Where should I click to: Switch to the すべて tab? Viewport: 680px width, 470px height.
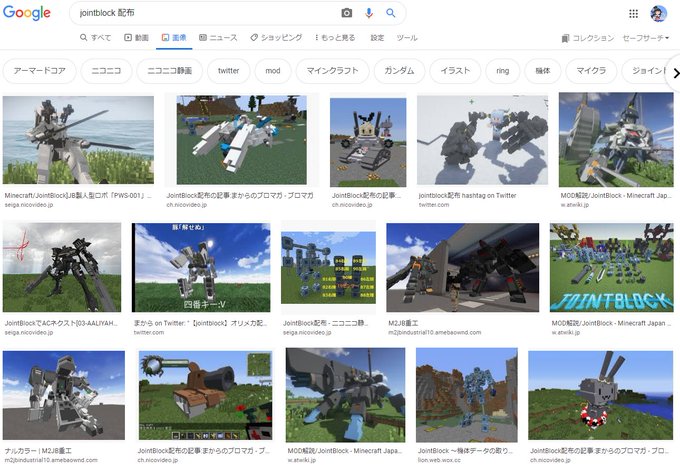pyautogui.click(x=95, y=38)
